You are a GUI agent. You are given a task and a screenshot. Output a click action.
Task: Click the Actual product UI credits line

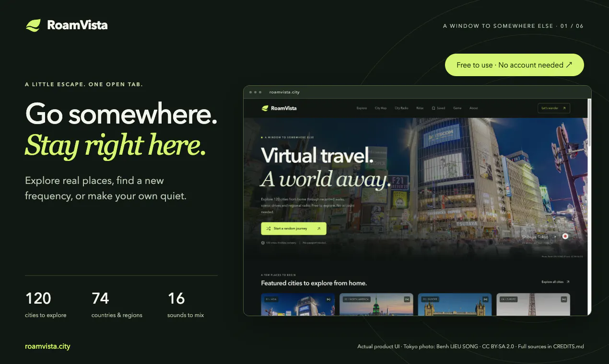pos(470,346)
